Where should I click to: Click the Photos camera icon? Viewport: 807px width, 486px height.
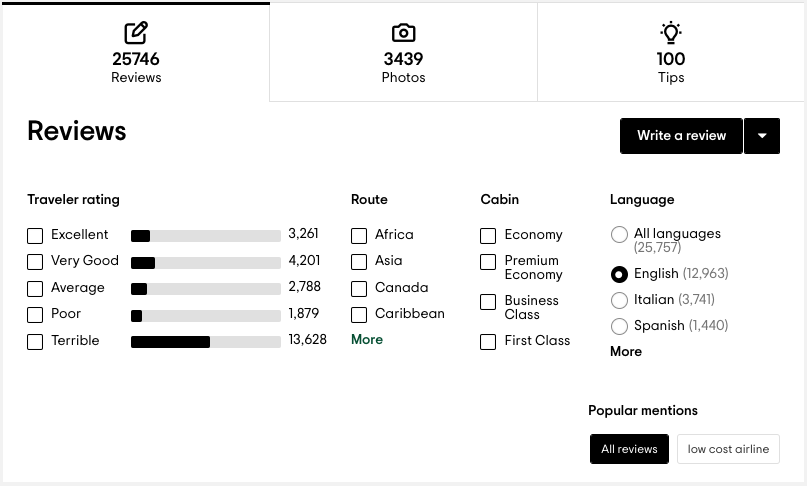tap(403, 33)
